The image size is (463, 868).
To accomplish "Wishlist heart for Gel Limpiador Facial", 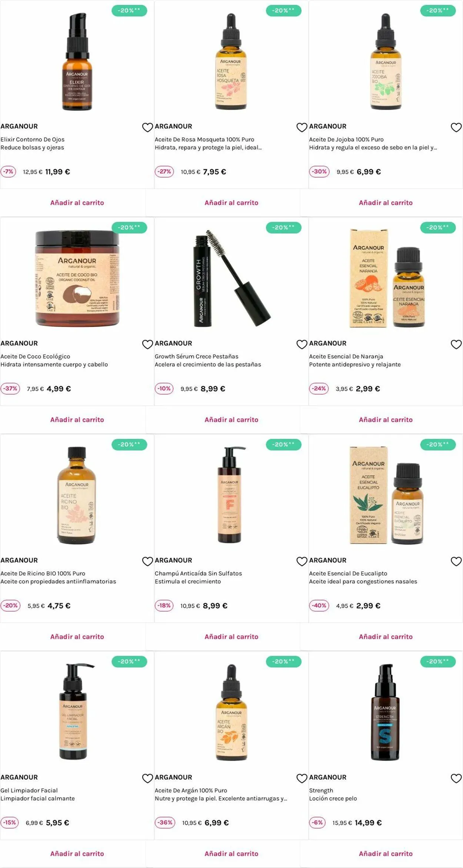I will coord(147,778).
